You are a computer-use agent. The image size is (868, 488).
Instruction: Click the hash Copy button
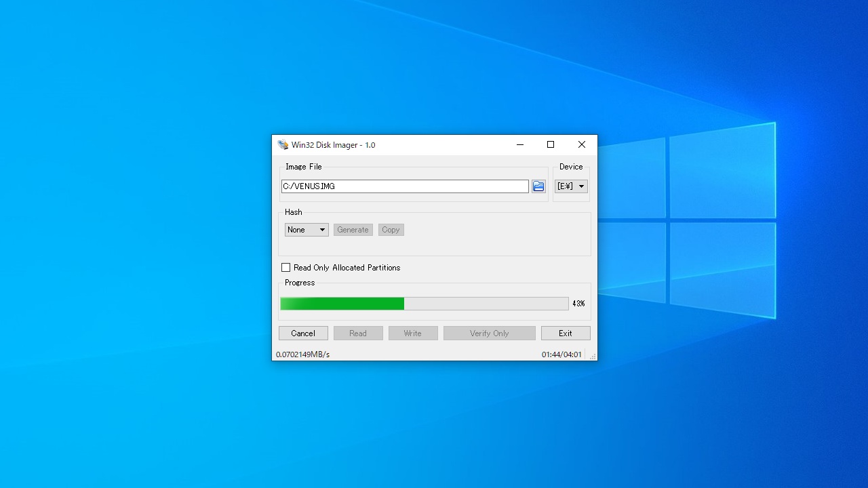click(x=391, y=230)
